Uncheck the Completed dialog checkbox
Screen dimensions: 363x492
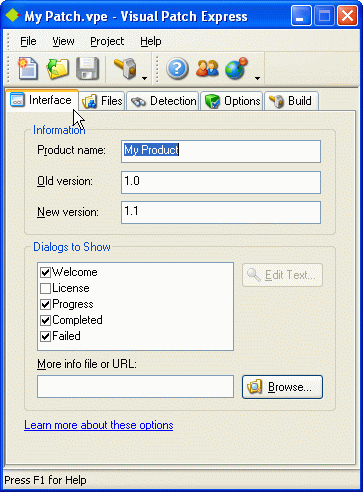45,320
